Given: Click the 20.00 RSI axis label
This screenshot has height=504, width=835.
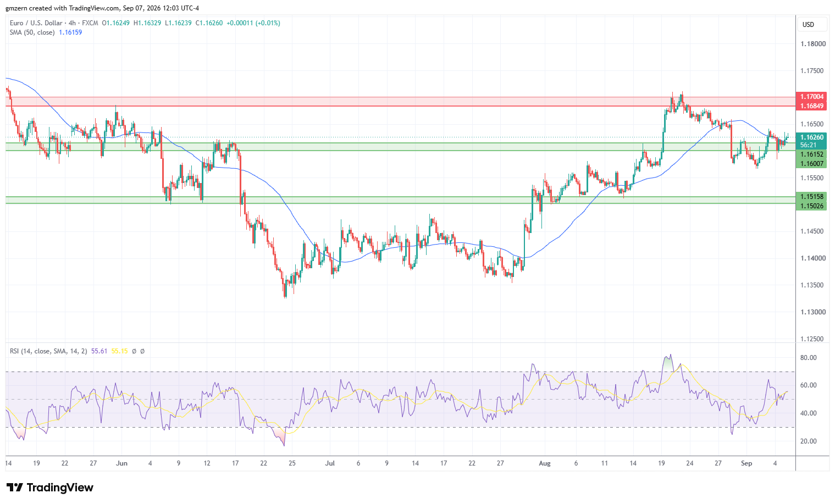Looking at the screenshot, I should tap(808, 441).
